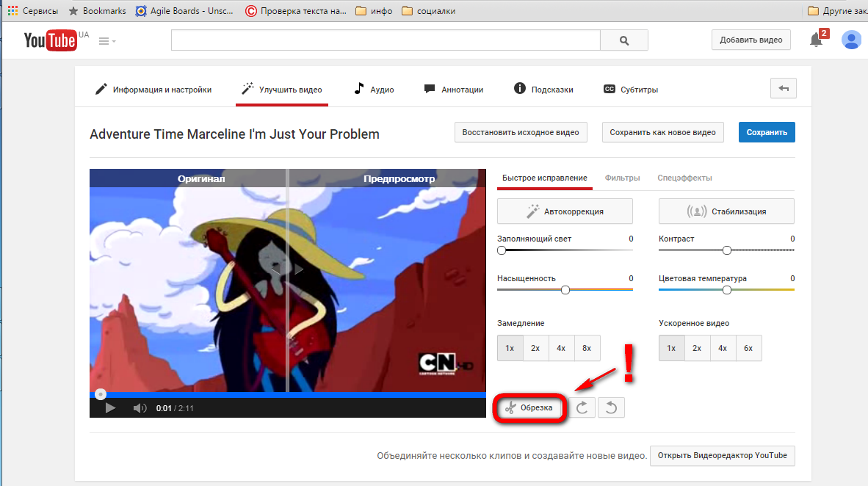Switch to the Улучшить видео tab
This screenshot has height=486, width=868.
point(282,89)
